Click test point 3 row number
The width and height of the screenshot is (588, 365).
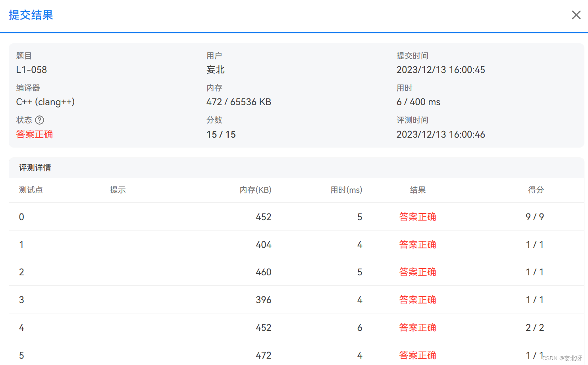(21, 300)
